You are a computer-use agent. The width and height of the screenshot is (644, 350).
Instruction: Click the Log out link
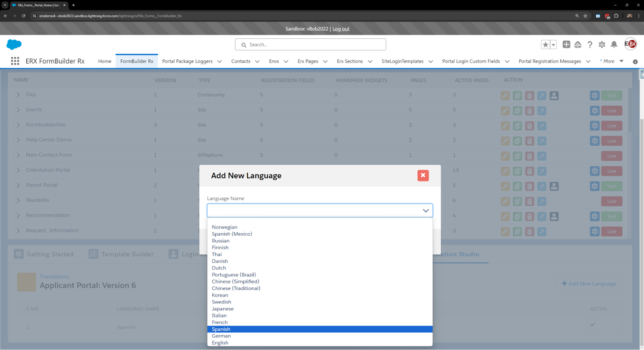click(341, 29)
